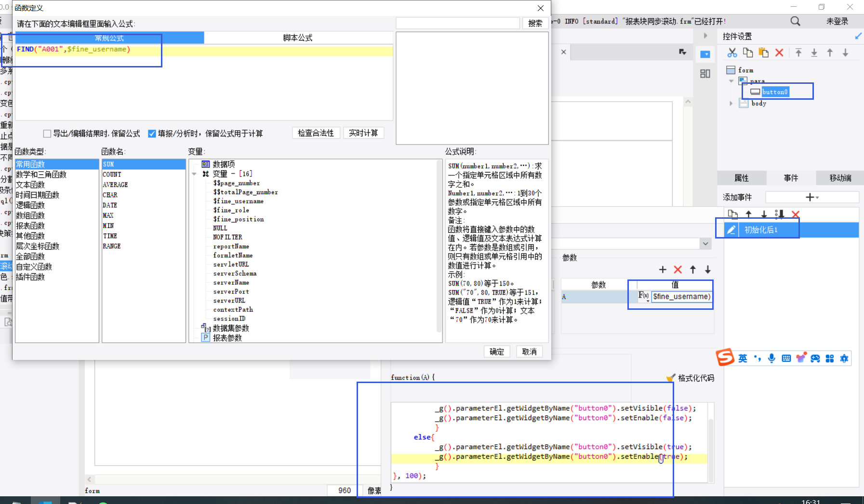Open the 事件 tab
The width and height of the screenshot is (864, 504).
point(791,178)
